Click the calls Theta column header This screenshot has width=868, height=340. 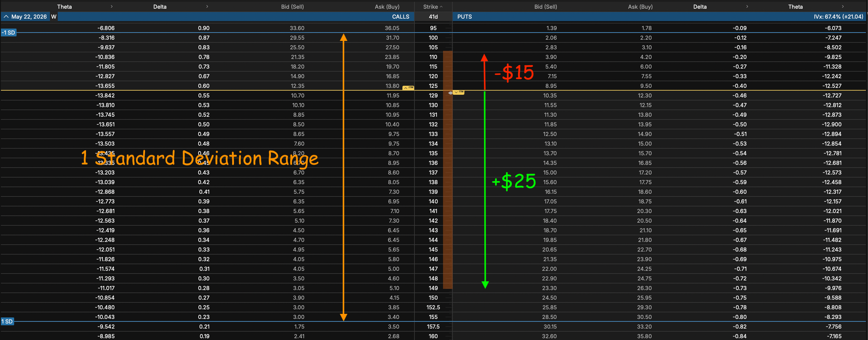[x=65, y=7]
